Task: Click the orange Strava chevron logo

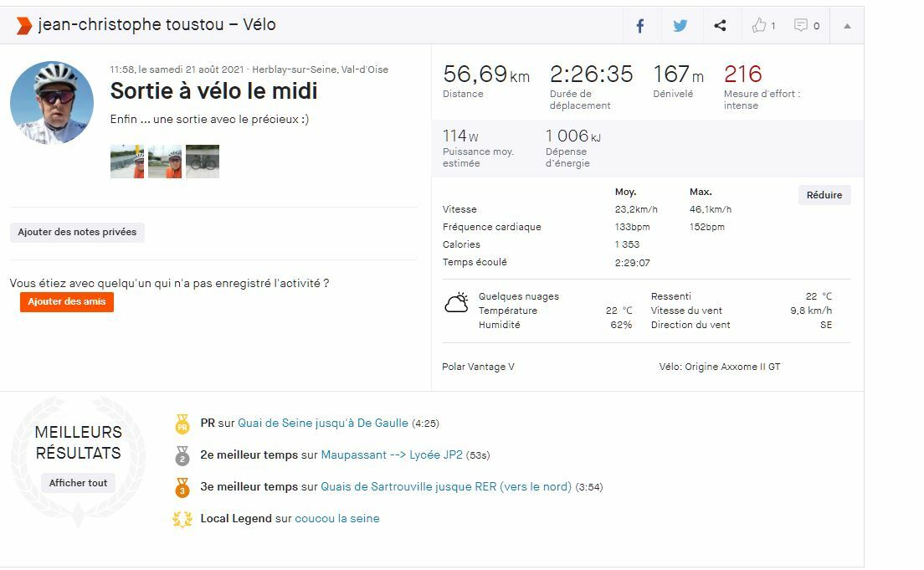Action: [x=23, y=26]
